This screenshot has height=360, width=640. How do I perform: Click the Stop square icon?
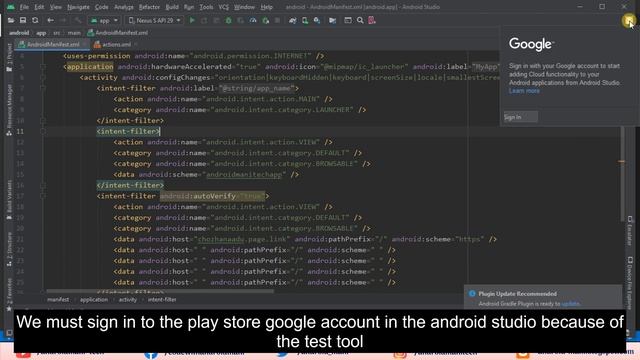tap(277, 20)
